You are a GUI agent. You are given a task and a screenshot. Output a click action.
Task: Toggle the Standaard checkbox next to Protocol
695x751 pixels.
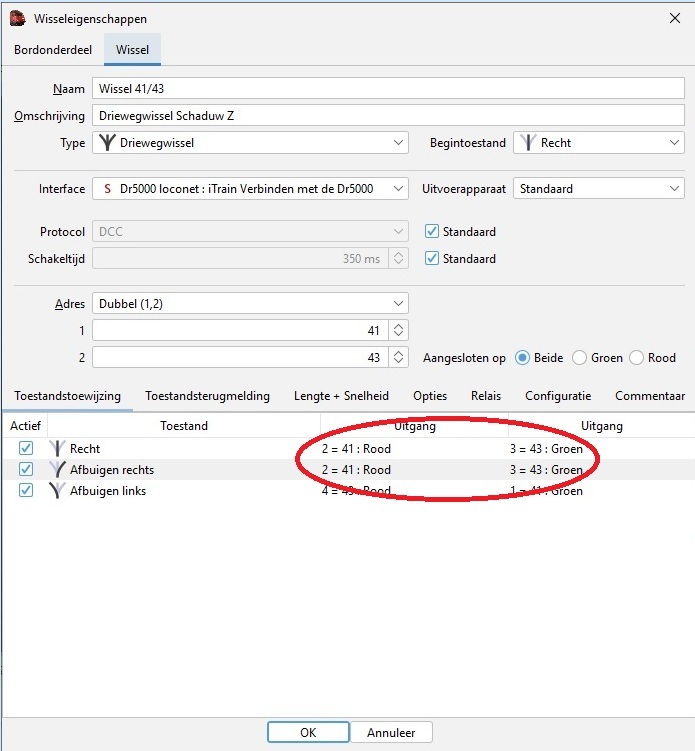click(432, 232)
